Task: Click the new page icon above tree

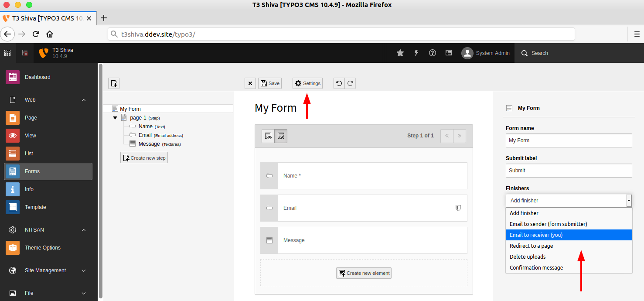Action: pos(114,83)
